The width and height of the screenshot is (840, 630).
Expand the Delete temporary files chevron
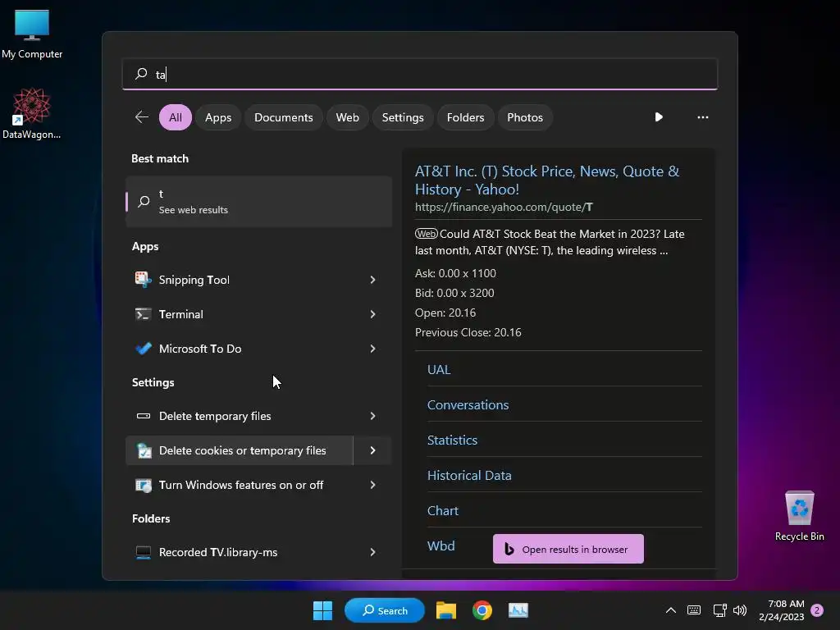[372, 416]
